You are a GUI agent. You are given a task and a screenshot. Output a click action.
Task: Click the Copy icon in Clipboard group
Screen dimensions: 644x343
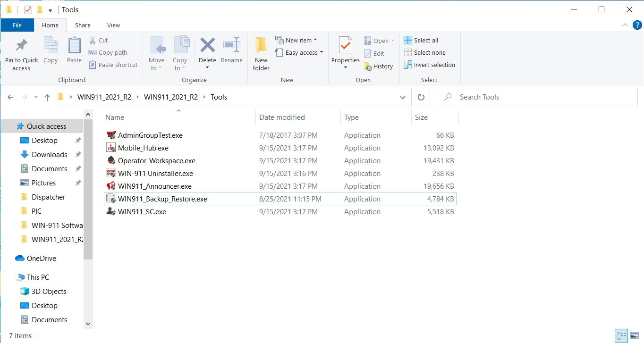(x=51, y=46)
